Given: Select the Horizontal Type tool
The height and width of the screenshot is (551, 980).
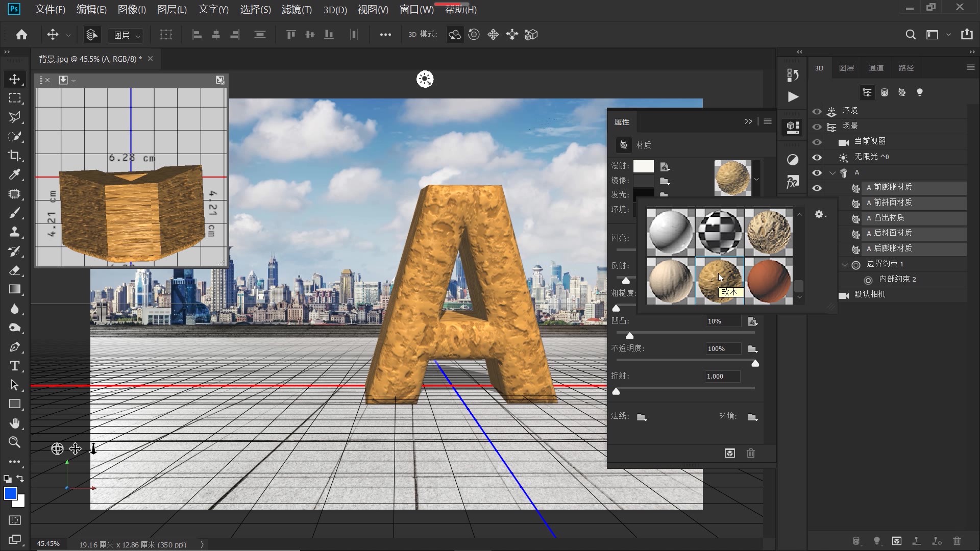Looking at the screenshot, I should [x=14, y=366].
